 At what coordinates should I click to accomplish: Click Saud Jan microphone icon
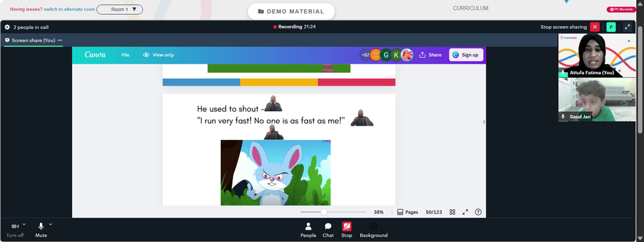click(x=563, y=117)
